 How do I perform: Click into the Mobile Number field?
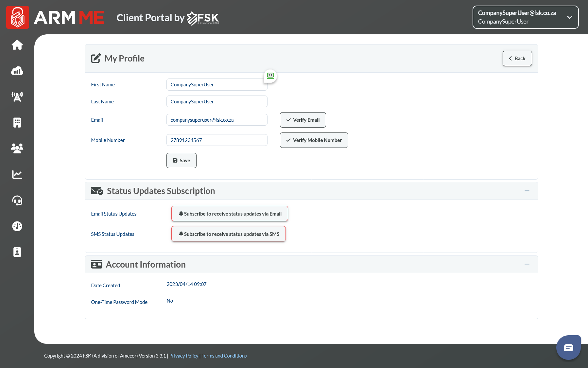click(217, 140)
